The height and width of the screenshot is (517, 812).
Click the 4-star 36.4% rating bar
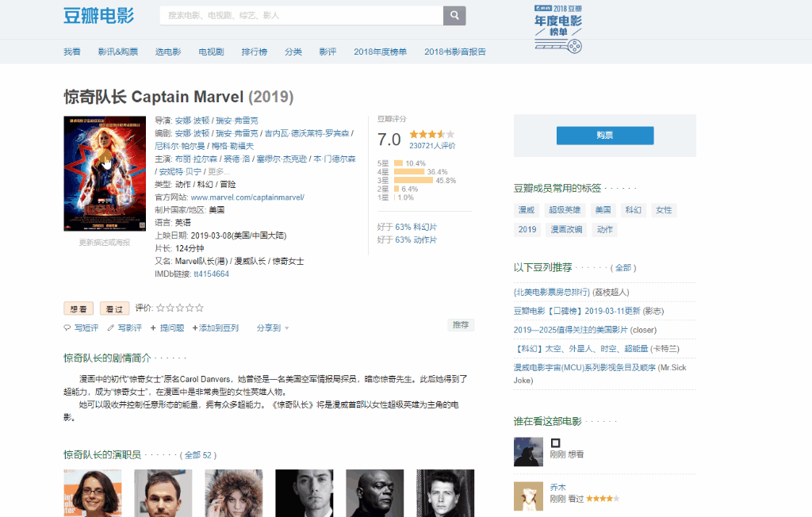409,171
